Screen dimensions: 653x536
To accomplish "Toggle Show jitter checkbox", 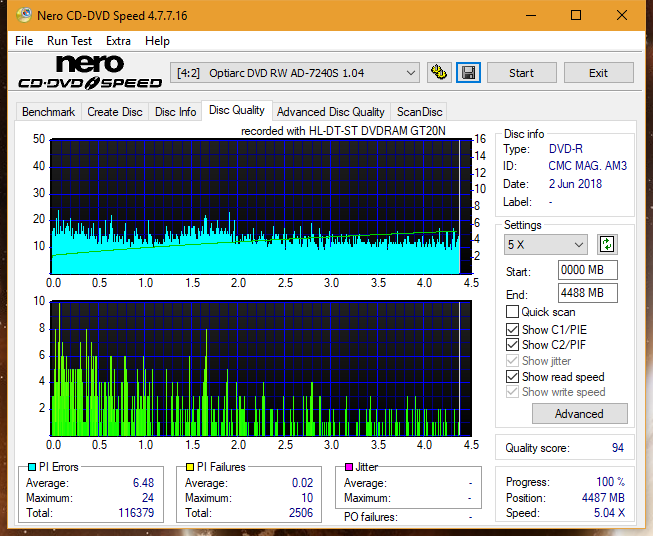I will (x=512, y=361).
